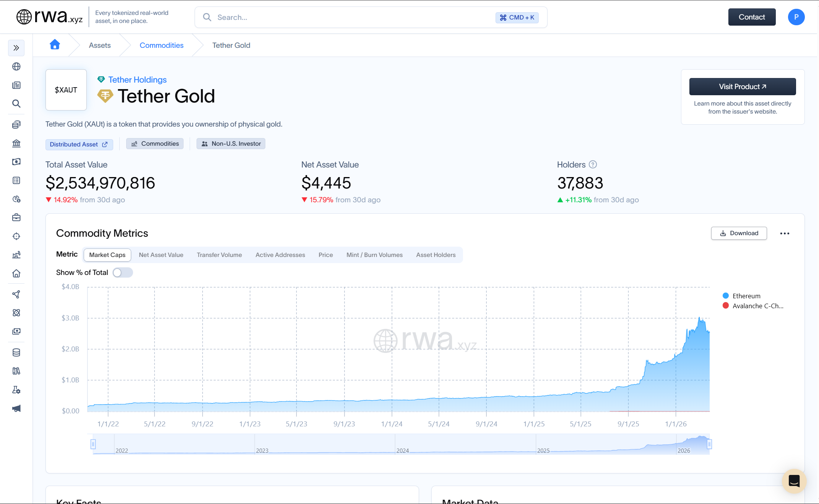Expand the left sidebar with double chevron
The width and height of the screenshot is (819, 504).
tap(16, 48)
